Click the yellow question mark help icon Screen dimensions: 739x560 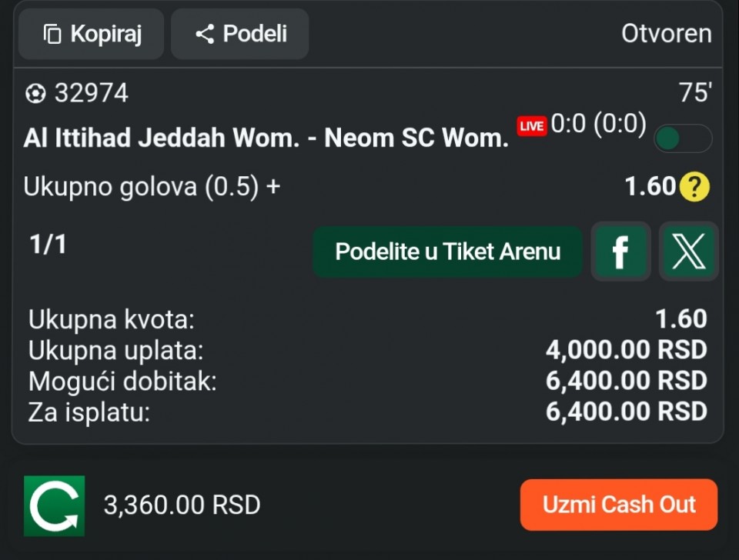pos(694,187)
